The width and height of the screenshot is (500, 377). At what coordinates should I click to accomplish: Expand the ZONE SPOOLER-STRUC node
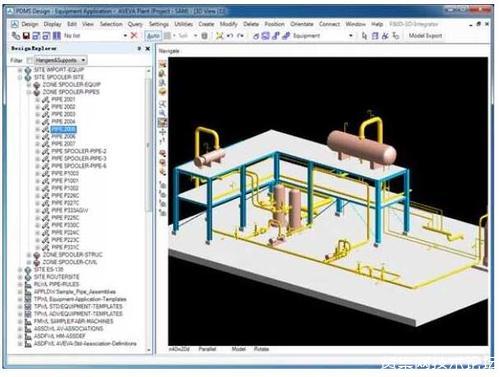(29, 255)
